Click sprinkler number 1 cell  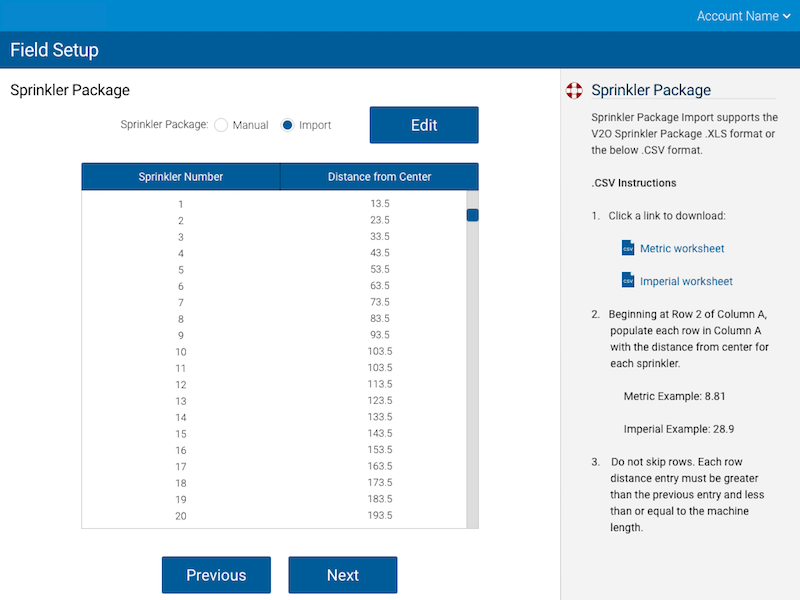(181, 204)
